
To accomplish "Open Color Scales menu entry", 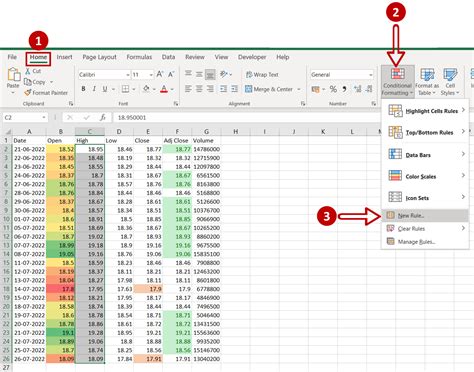I will click(x=425, y=176).
